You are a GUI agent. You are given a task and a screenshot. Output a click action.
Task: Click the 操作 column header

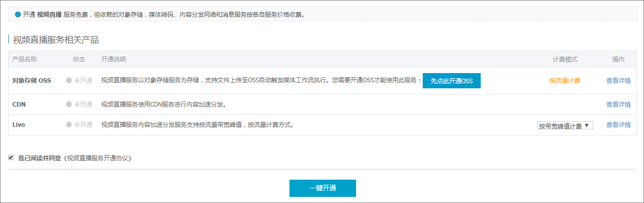point(618,59)
